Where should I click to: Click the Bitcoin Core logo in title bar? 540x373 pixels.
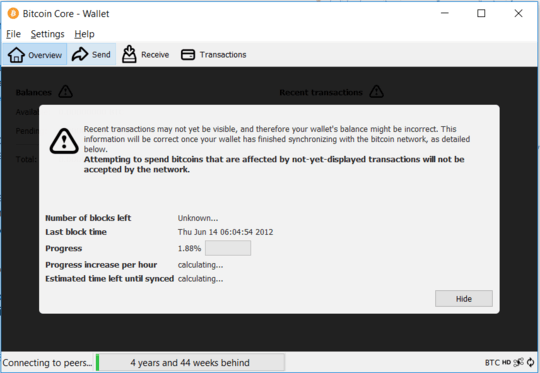[x=13, y=13]
